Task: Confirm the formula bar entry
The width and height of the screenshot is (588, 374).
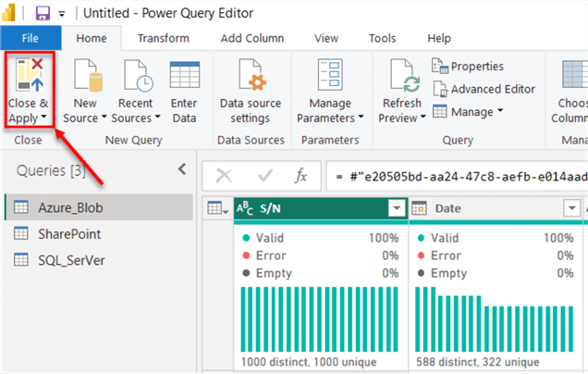Action: pos(264,176)
